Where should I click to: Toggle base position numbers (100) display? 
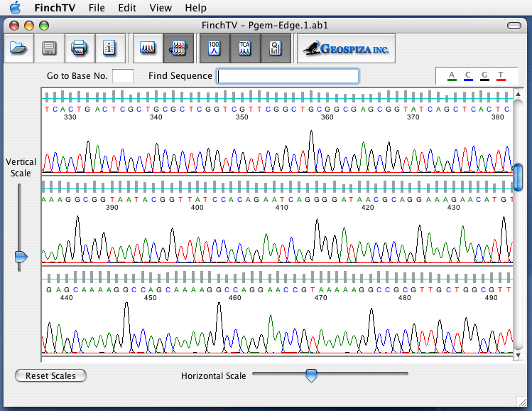(x=215, y=48)
